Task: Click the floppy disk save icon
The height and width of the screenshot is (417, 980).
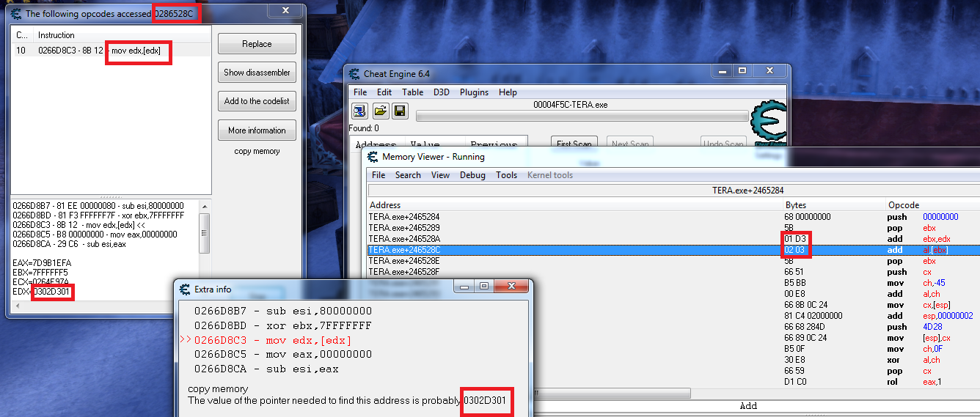Action: point(400,111)
